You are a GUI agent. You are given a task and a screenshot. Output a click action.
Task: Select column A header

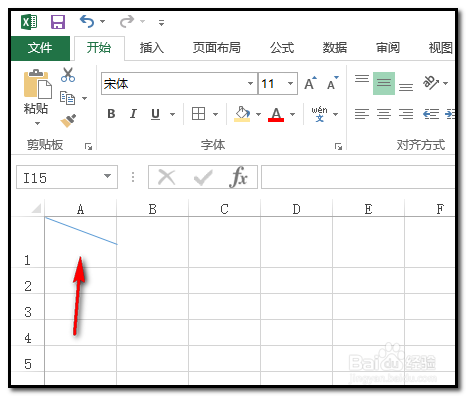pyautogui.click(x=80, y=209)
